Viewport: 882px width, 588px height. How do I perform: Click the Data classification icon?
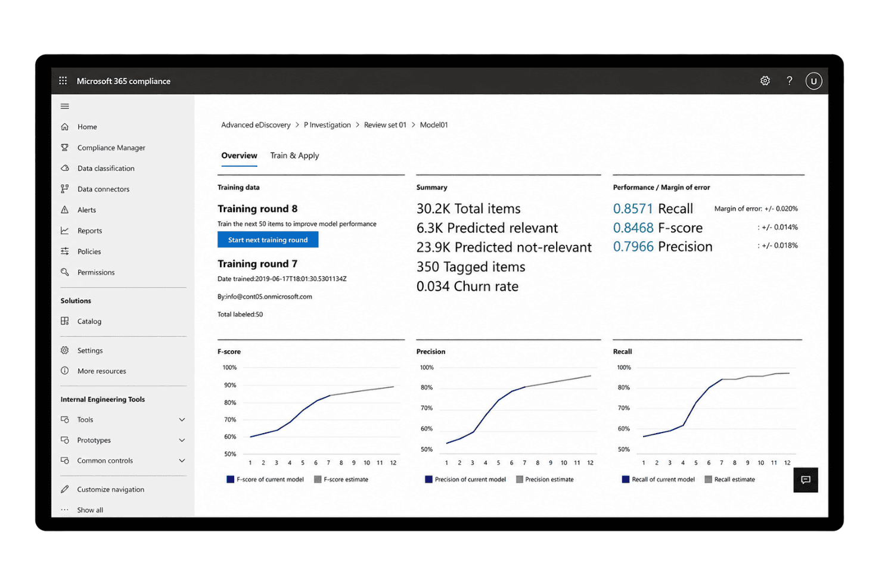tap(65, 168)
